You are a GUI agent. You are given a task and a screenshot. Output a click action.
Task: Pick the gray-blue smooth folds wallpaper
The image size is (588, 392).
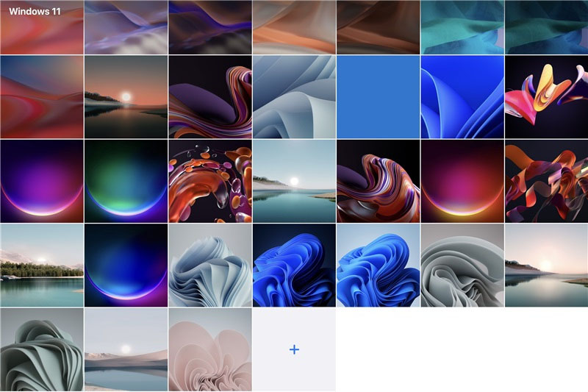[x=294, y=97]
